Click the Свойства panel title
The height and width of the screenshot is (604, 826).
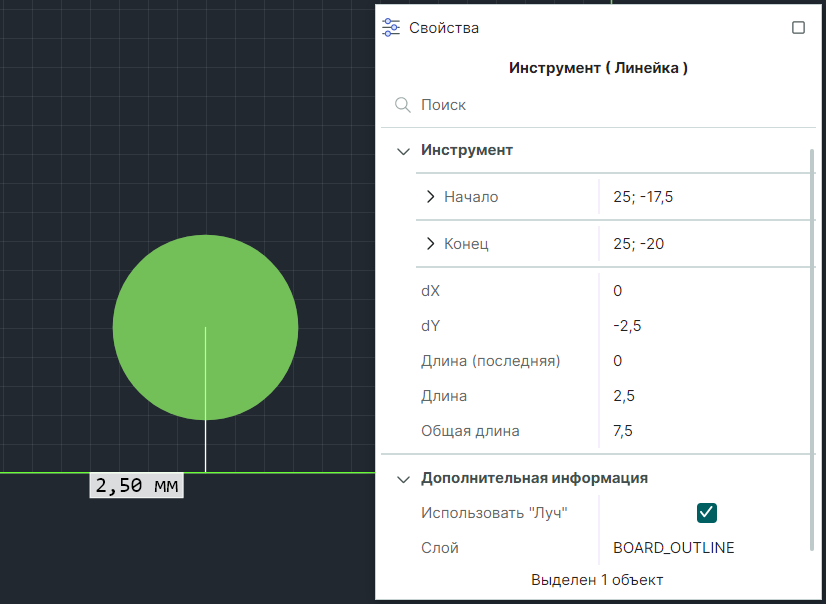point(444,28)
